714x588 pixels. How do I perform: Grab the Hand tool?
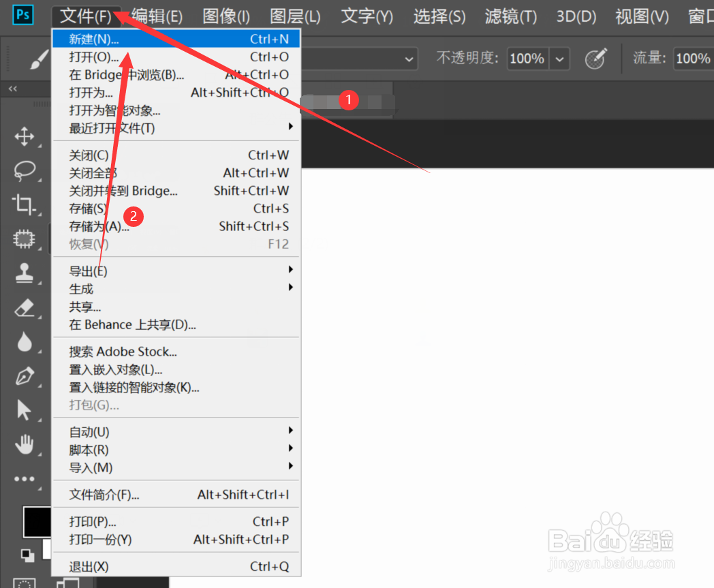25,444
